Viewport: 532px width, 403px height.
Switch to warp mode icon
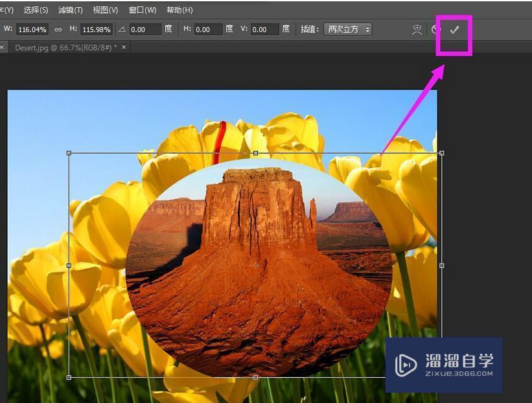tap(417, 30)
